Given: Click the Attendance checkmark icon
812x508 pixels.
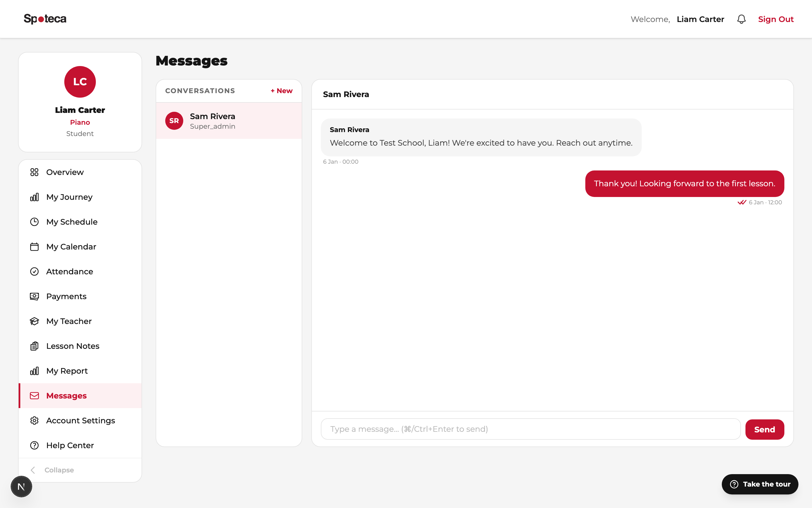Looking at the screenshot, I should (x=34, y=271).
